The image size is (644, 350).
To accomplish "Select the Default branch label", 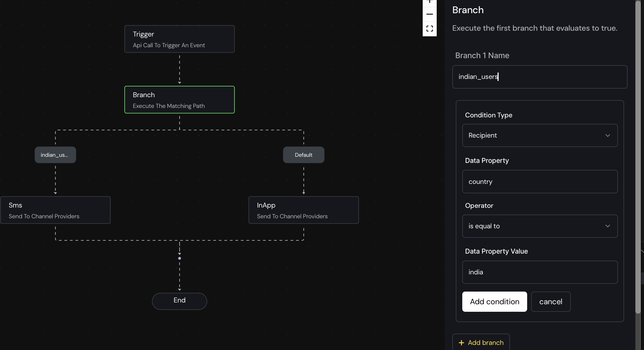I will click(x=304, y=155).
